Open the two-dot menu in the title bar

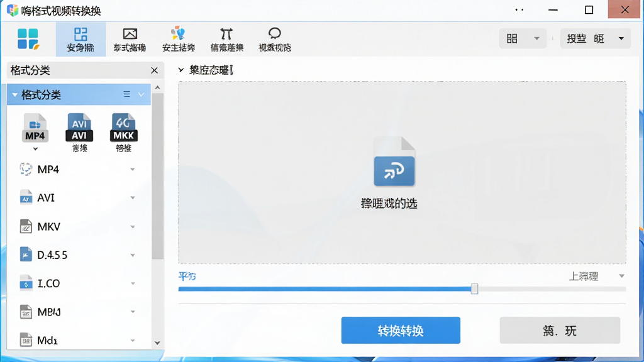[519, 10]
